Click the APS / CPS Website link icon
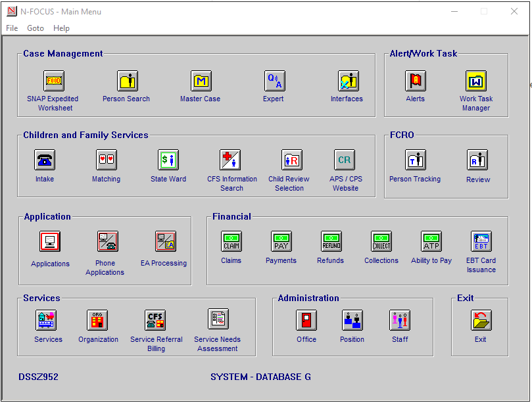532x403 pixels. point(345,160)
